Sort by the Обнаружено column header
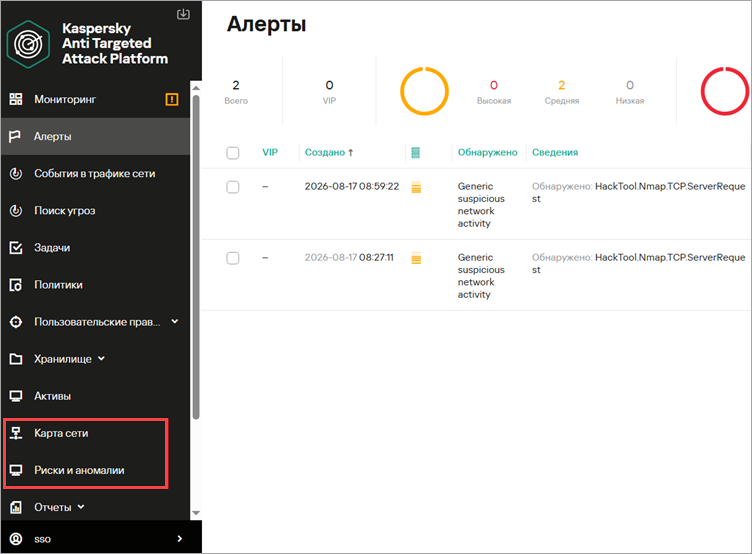Screen dimensions: 752x554 click(x=487, y=153)
